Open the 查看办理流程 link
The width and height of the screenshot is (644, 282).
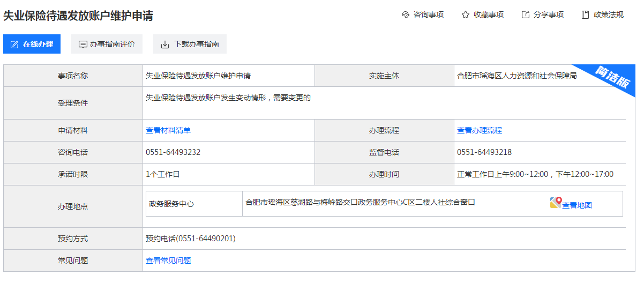480,130
